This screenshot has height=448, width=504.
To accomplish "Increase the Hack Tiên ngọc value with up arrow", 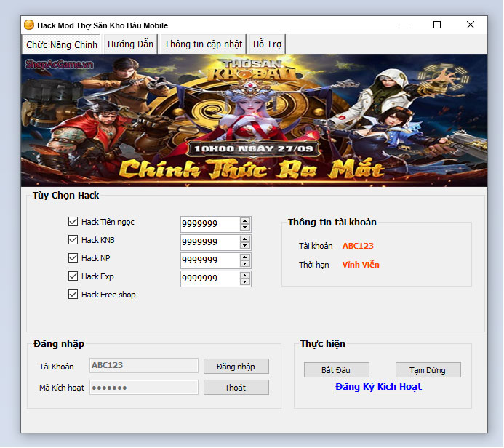I will [245, 220].
